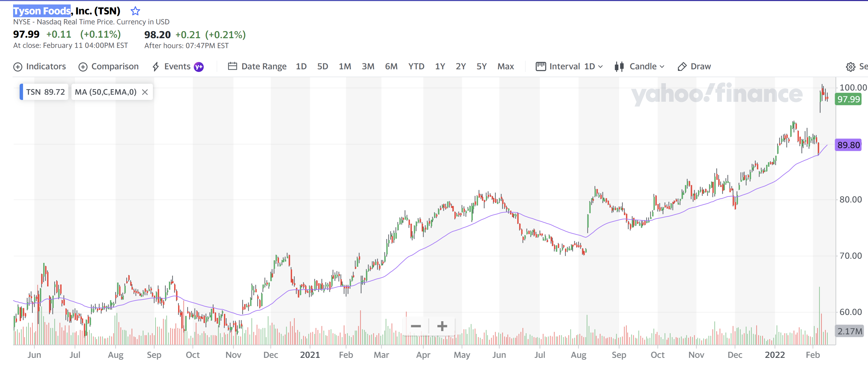Select the YTD date range
Image resolution: width=868 pixels, height=367 pixels.
coord(416,66)
